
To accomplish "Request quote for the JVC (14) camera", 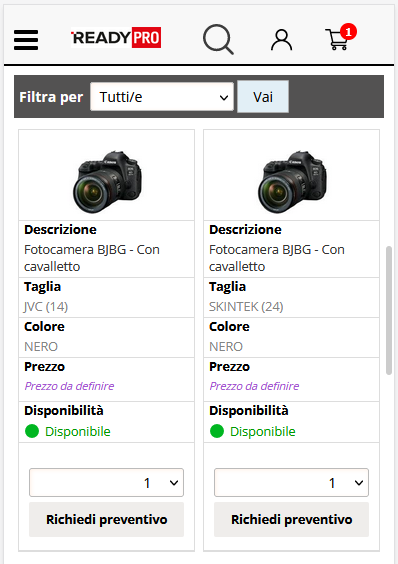I will pyautogui.click(x=107, y=519).
